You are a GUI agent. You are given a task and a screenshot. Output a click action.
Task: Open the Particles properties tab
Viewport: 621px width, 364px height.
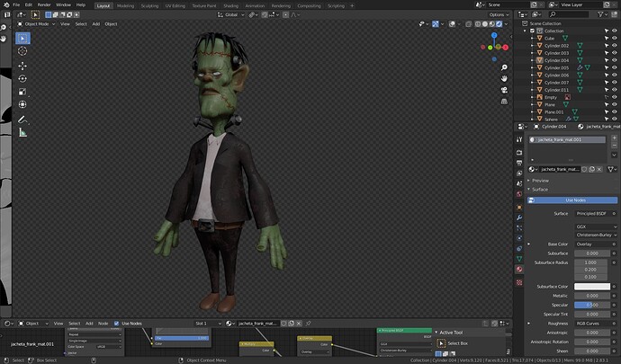pos(519,228)
